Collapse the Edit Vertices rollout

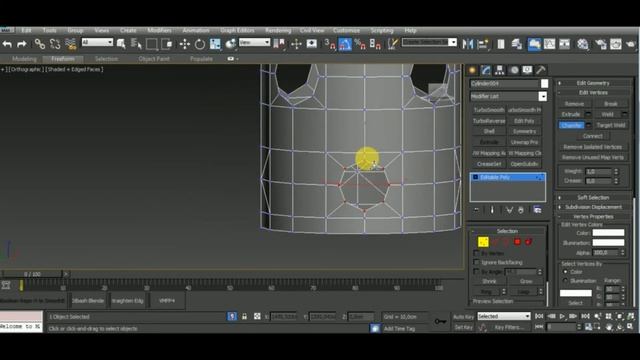coord(593,93)
